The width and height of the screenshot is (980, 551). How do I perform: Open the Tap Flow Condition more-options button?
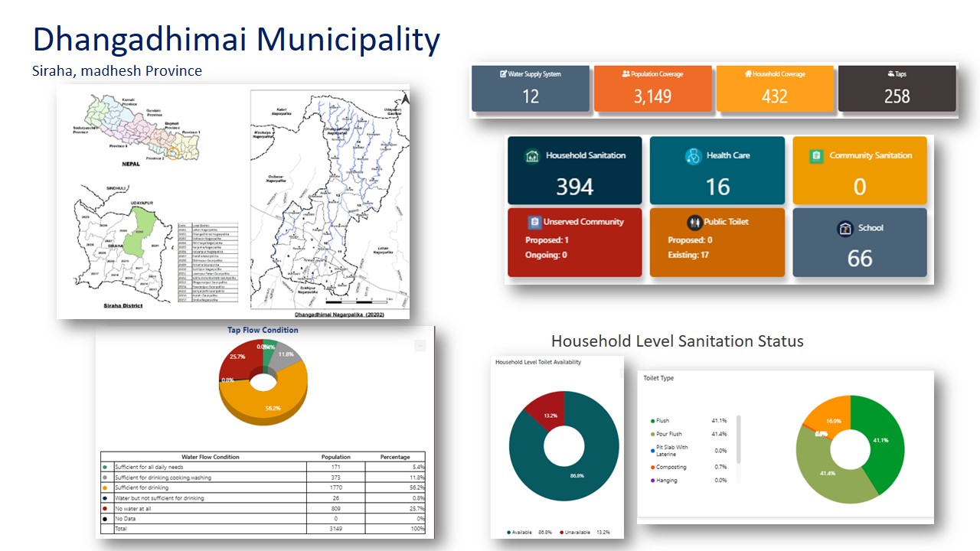tap(420, 346)
